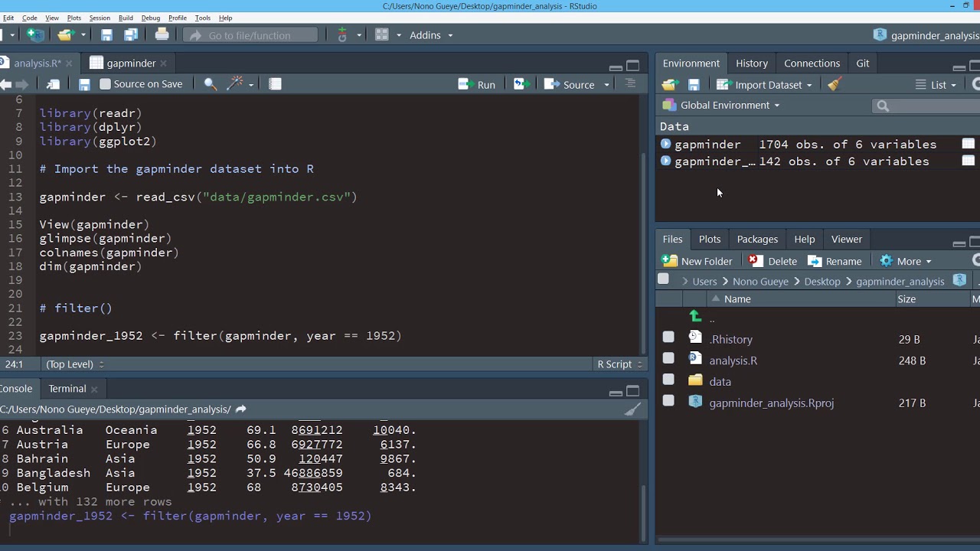Open Find/Replace with the magnifier icon

[210, 84]
